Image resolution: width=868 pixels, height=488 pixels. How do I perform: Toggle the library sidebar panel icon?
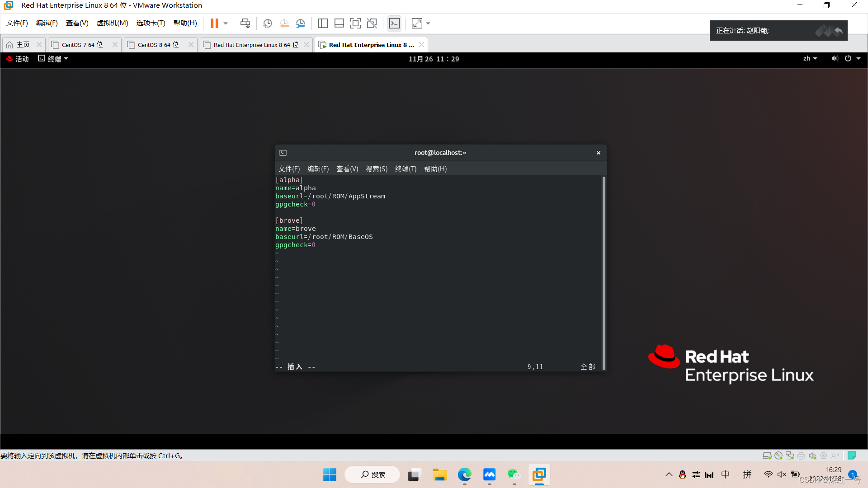[323, 23]
